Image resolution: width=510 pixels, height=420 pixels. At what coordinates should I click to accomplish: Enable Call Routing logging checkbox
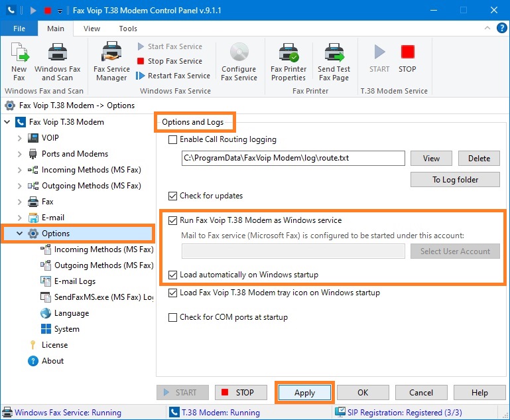(x=172, y=139)
